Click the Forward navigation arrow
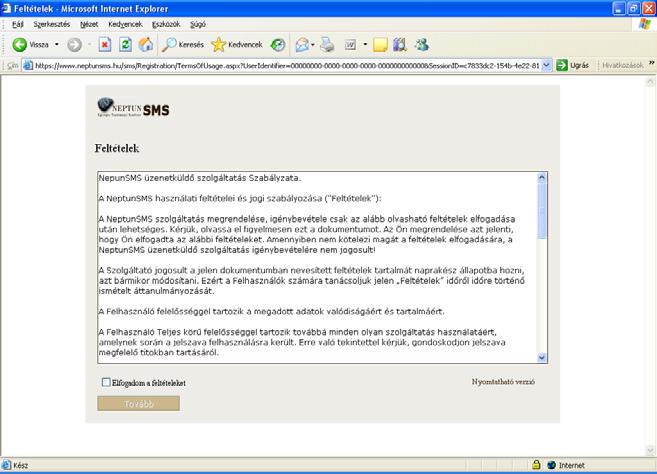 [75, 45]
